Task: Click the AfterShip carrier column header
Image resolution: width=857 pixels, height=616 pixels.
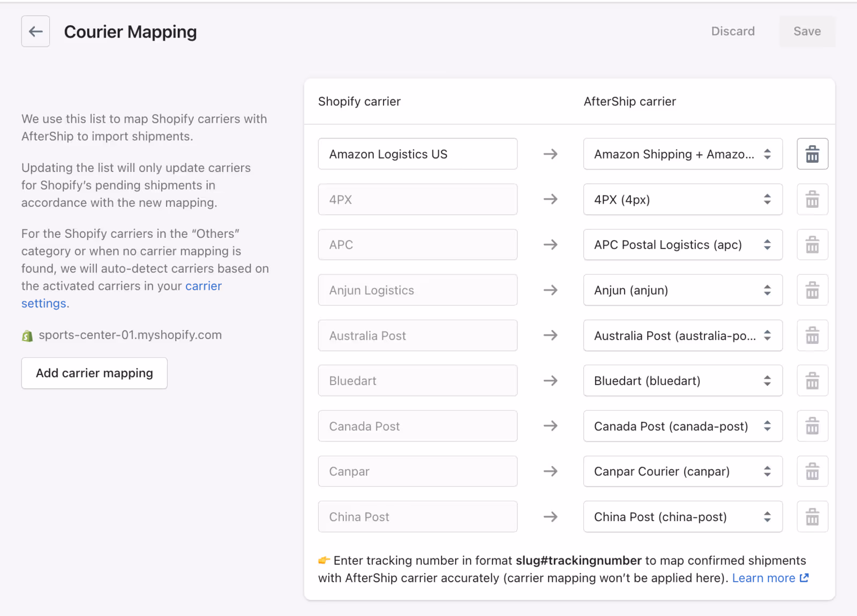Action: click(630, 102)
